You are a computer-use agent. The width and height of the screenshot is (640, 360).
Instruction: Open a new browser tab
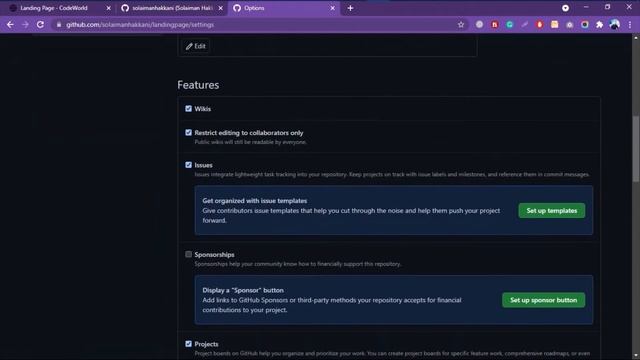pyautogui.click(x=350, y=8)
